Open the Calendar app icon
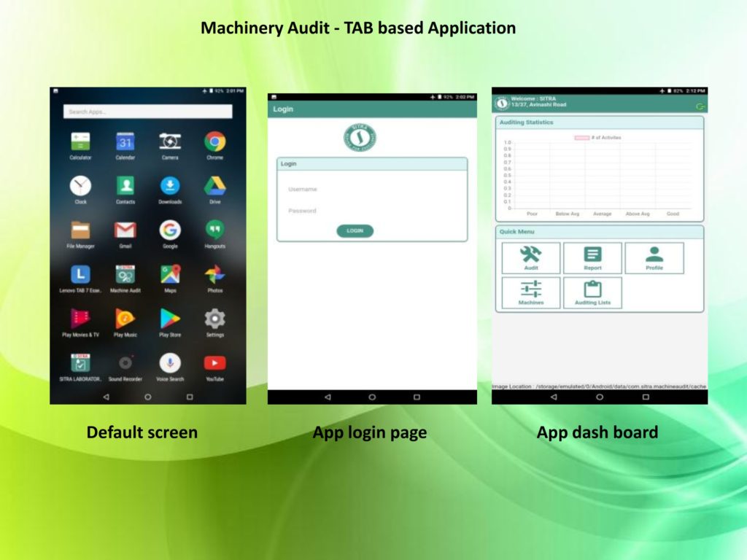The width and height of the screenshot is (747, 560). tap(125, 141)
